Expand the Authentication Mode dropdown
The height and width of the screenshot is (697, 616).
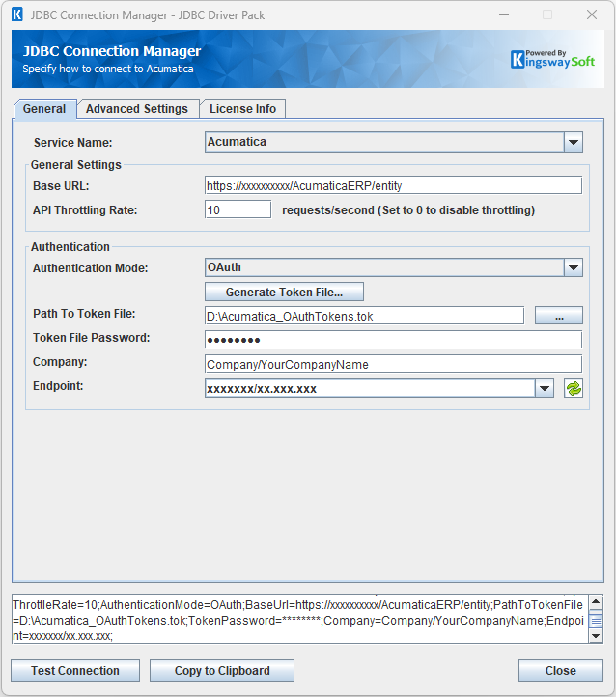(x=574, y=267)
